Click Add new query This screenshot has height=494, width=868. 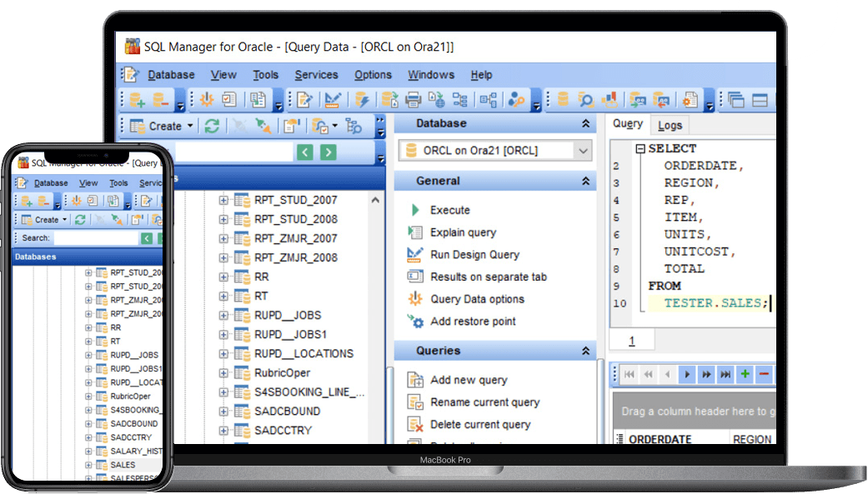click(x=469, y=380)
